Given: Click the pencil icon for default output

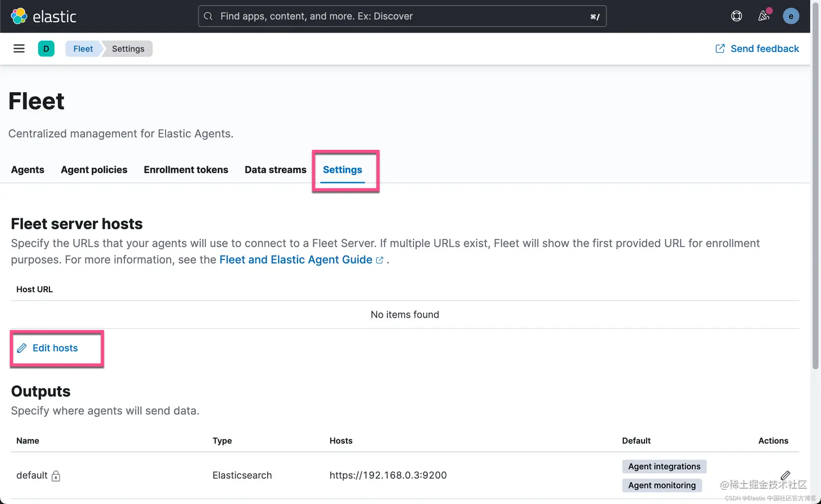Looking at the screenshot, I should point(785,476).
